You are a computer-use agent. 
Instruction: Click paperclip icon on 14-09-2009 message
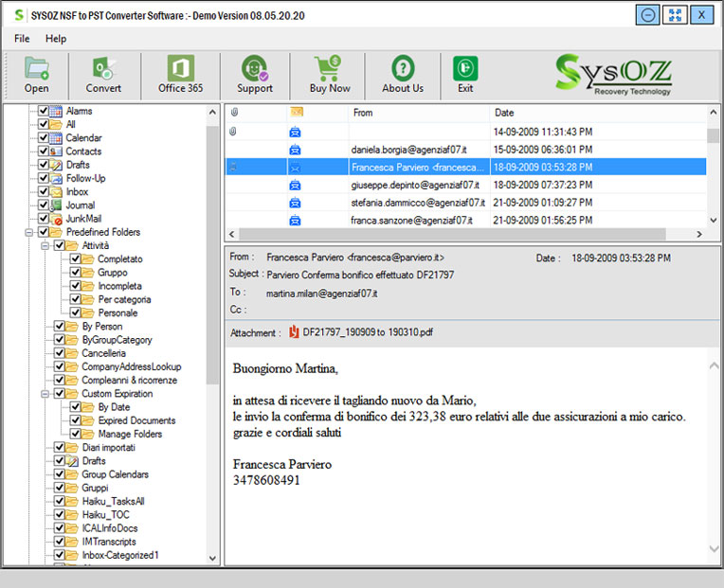tap(233, 132)
